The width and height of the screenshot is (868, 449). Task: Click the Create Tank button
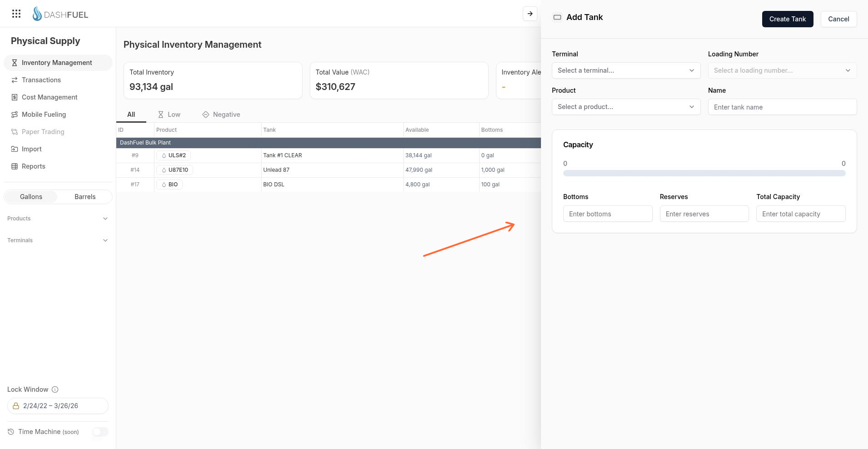(788, 19)
